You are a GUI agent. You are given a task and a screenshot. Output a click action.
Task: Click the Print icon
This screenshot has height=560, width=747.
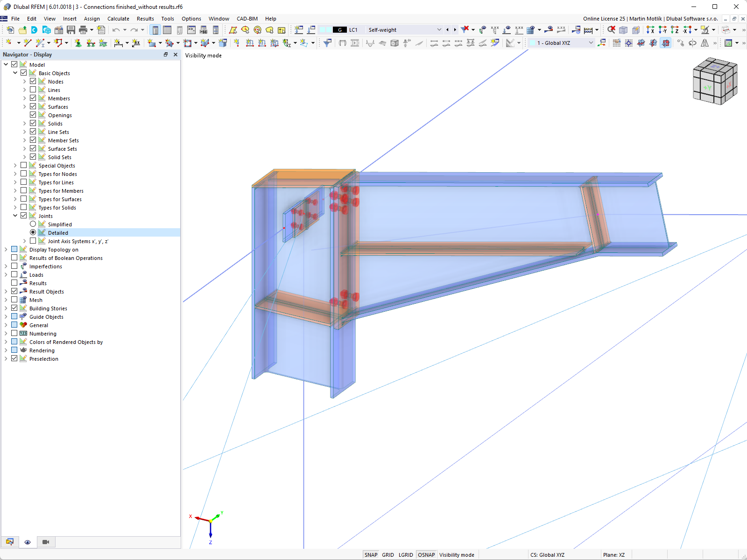click(x=83, y=30)
